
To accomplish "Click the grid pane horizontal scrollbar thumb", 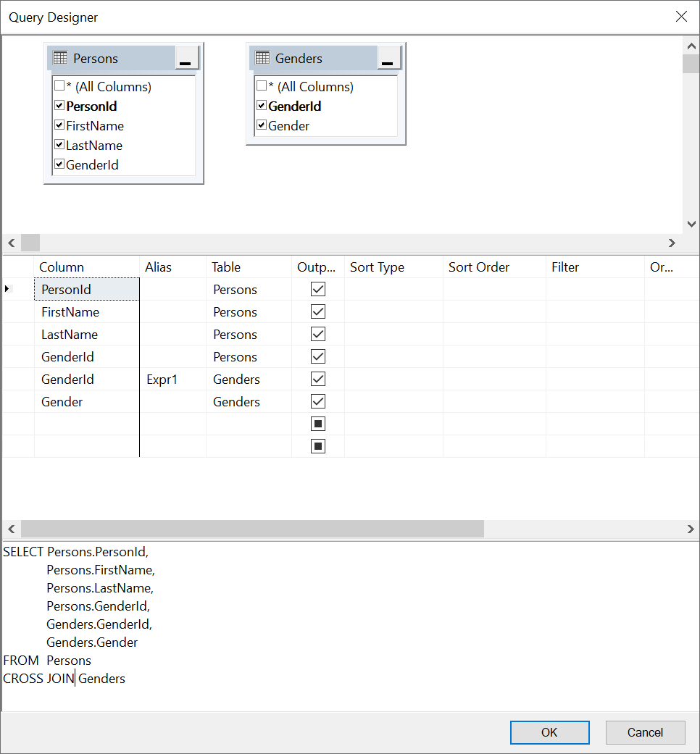I will coord(253,529).
